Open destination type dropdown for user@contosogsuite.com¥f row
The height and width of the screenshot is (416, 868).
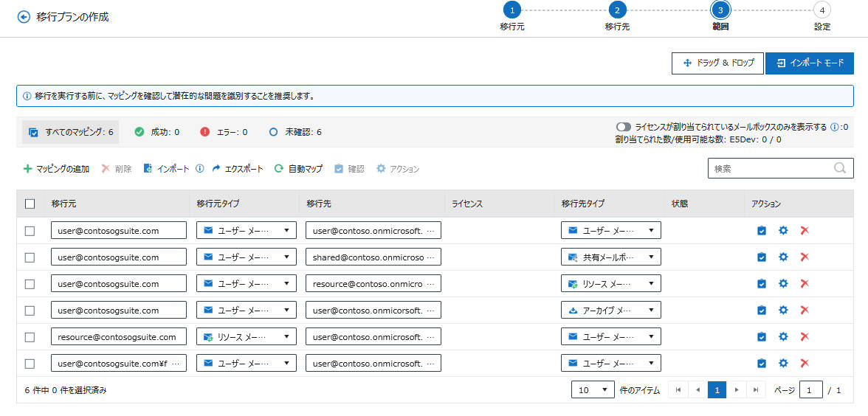pyautogui.click(x=610, y=363)
